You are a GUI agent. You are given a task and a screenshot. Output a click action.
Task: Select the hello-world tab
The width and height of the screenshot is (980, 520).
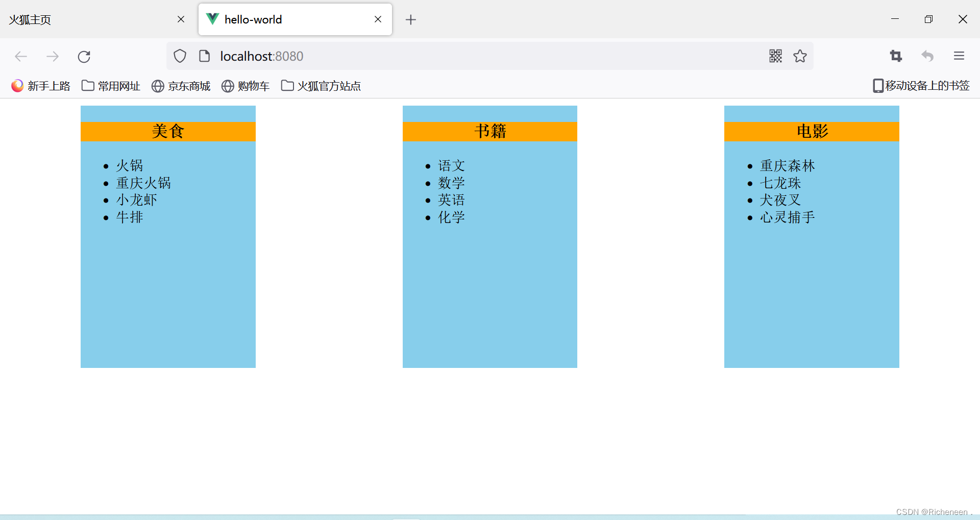(295, 19)
